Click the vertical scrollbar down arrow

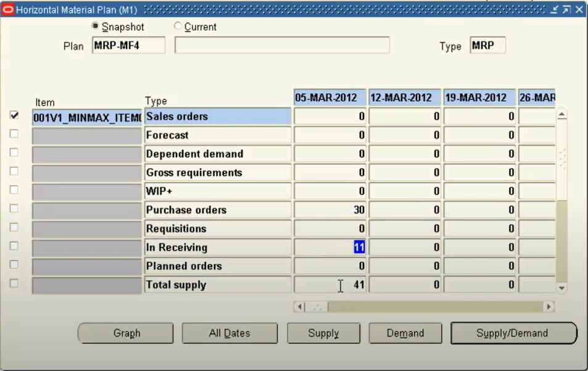(x=561, y=288)
